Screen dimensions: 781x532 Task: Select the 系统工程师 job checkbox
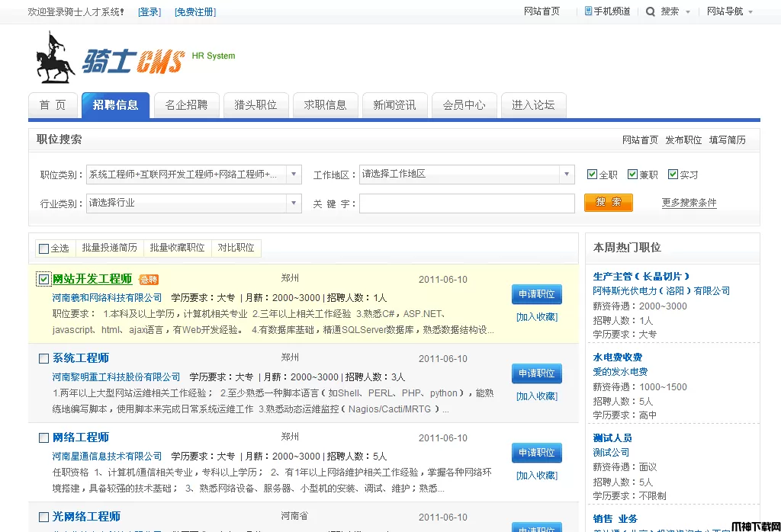43,358
